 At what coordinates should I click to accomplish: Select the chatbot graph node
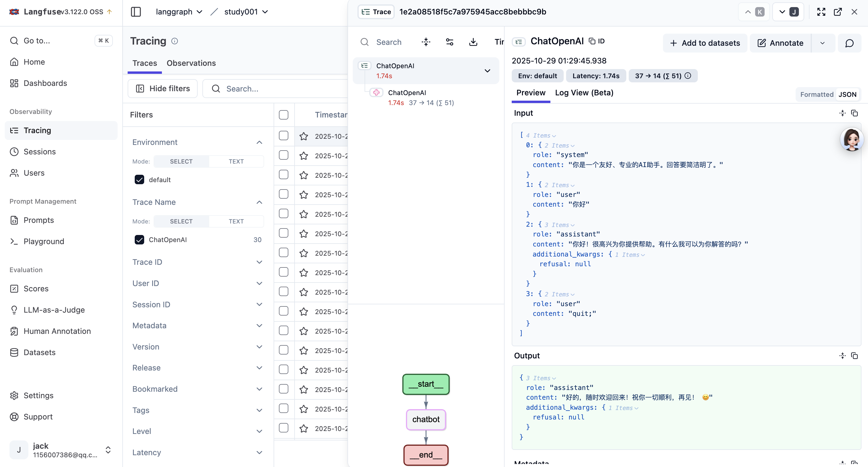tap(426, 419)
